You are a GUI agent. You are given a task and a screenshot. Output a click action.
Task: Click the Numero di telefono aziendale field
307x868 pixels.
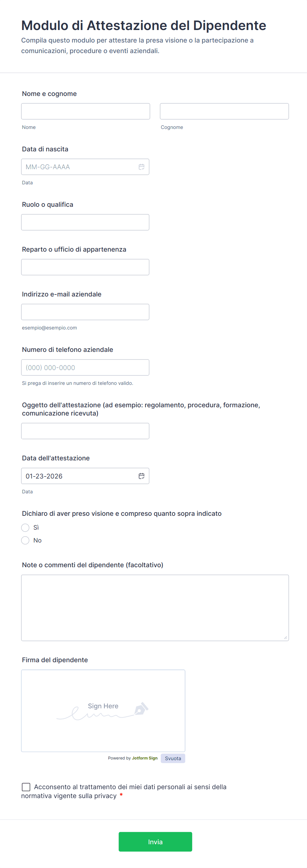(85, 367)
